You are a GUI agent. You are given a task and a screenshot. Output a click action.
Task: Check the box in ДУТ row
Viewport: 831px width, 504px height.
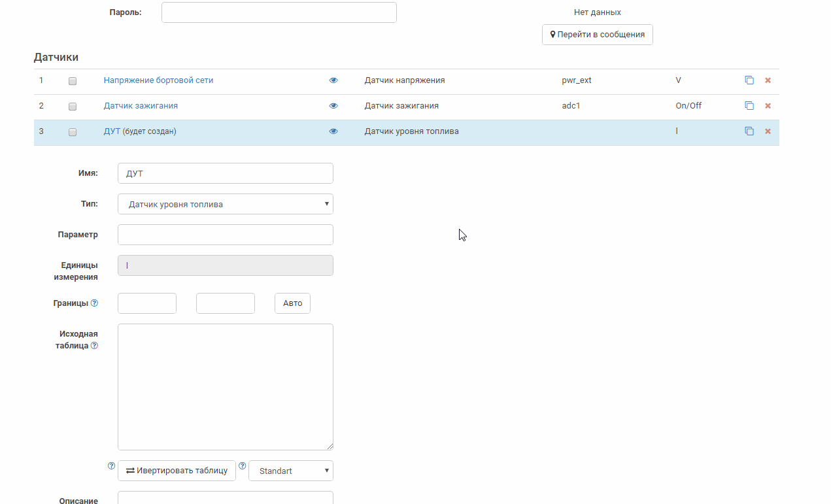(73, 132)
